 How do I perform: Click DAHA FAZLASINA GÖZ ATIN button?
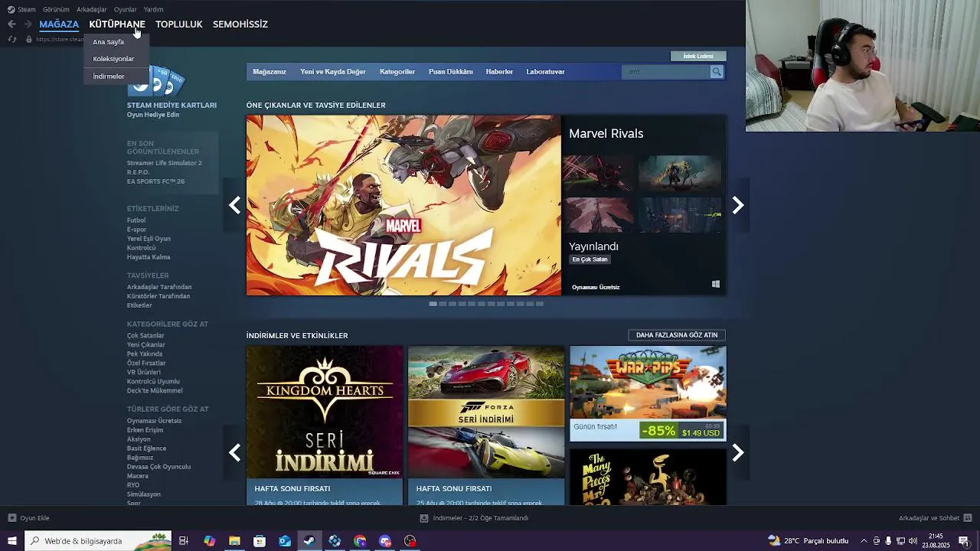(x=677, y=335)
